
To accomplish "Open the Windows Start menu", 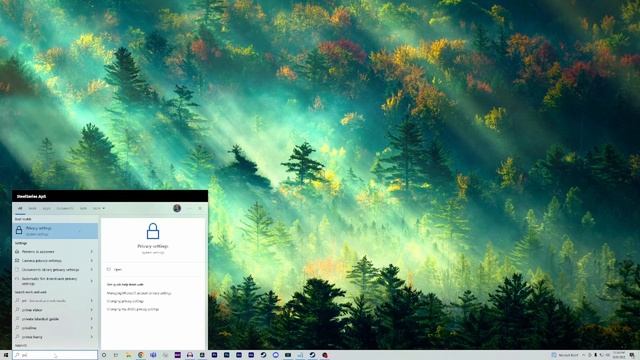I will pyautogui.click(x=6, y=355).
